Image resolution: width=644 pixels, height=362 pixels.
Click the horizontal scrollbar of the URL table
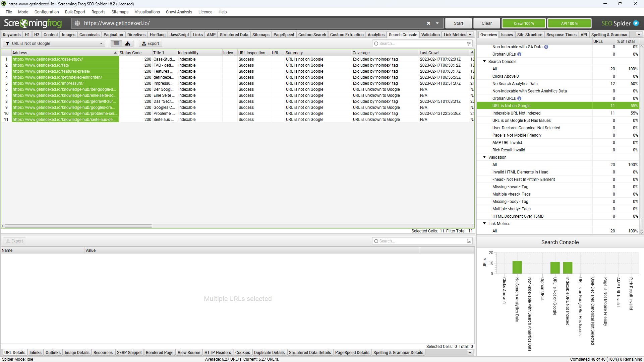pos(78,226)
